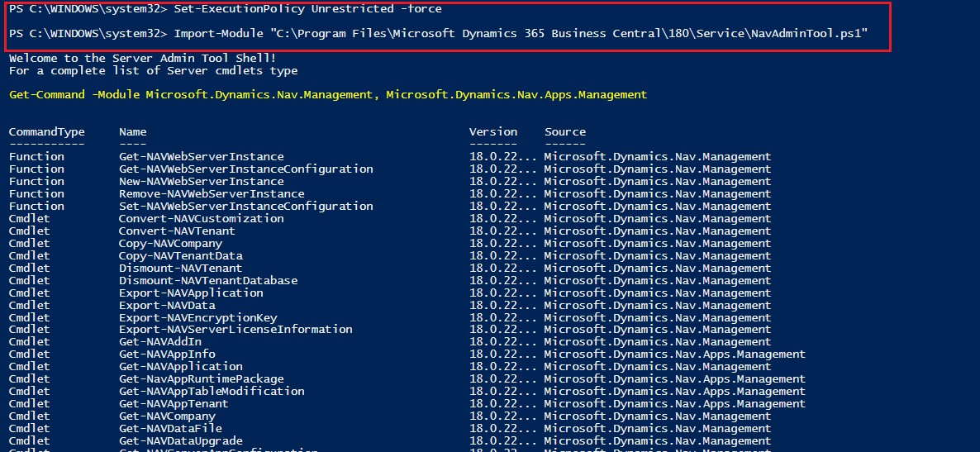This screenshot has height=452, width=980.
Task: Select Get-NAVWebServerInstanceConfiguration in the Name column
Action: pyautogui.click(x=245, y=169)
